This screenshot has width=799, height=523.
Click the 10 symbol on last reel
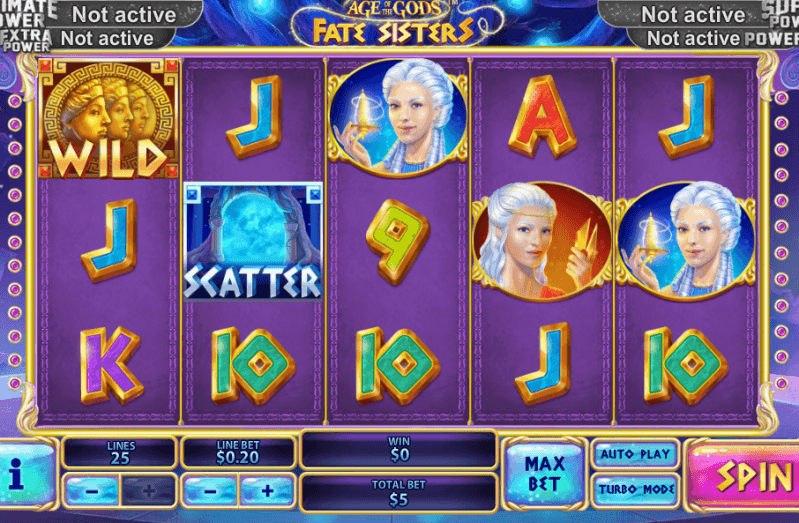click(685, 366)
